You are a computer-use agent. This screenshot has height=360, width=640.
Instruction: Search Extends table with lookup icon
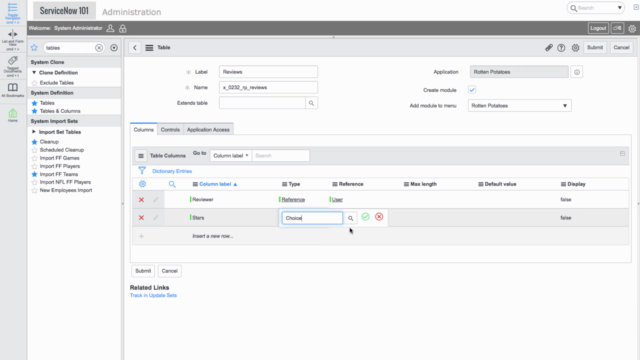[x=311, y=103]
